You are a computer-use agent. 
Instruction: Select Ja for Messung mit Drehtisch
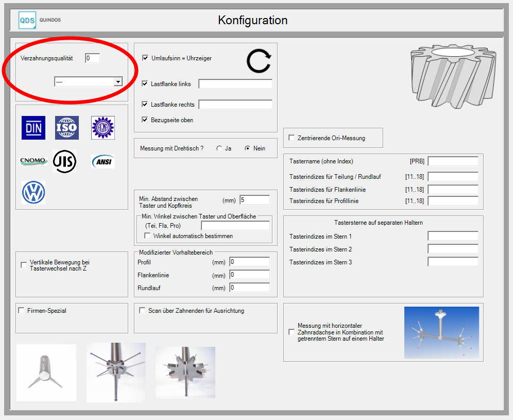coord(219,148)
